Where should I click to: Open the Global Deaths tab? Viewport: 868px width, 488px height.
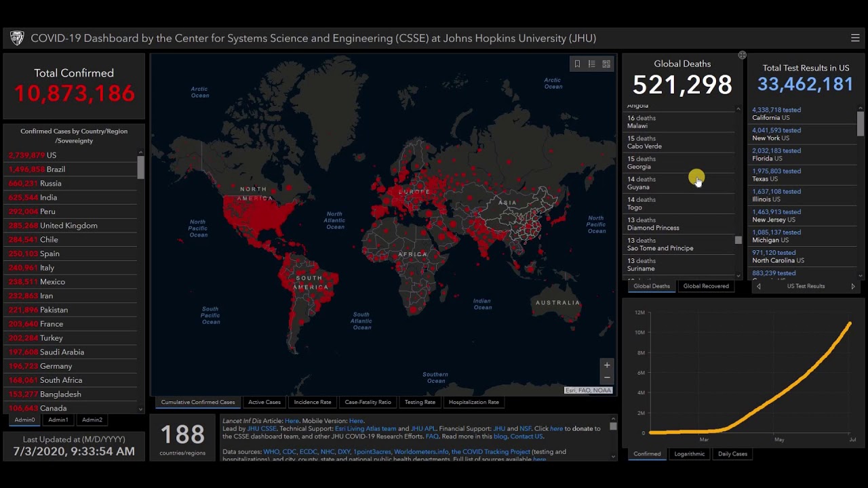[x=652, y=286]
